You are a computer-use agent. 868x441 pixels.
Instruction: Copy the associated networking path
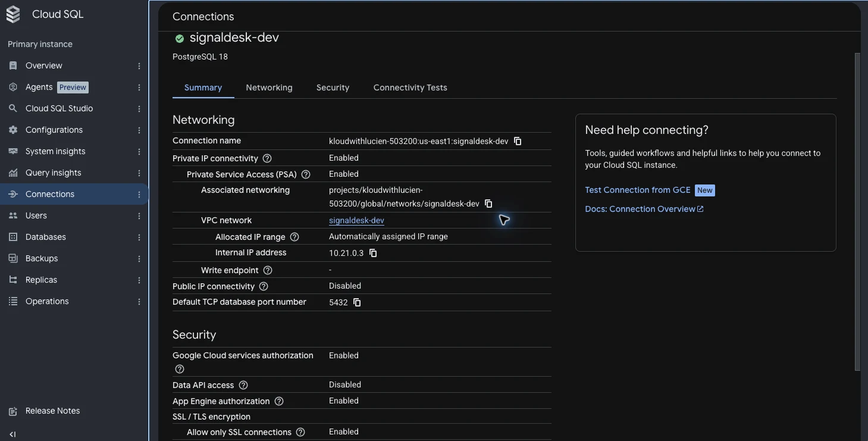(x=488, y=204)
